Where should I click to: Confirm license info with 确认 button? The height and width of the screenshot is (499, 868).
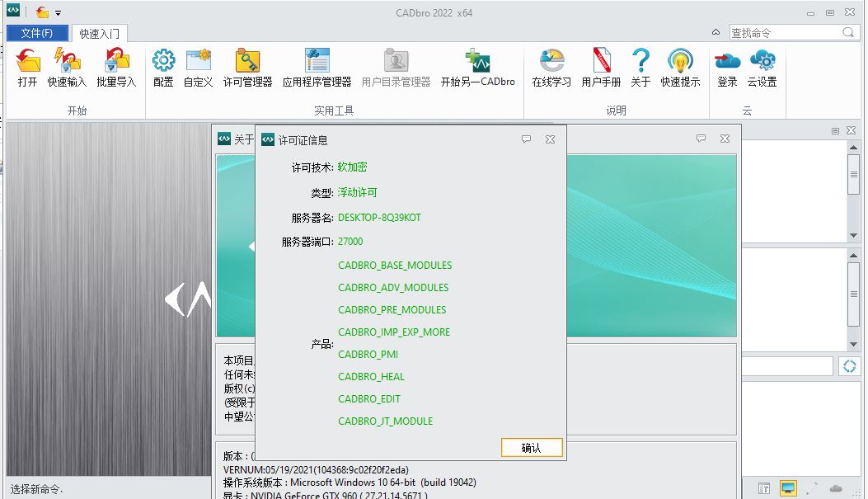pos(532,447)
